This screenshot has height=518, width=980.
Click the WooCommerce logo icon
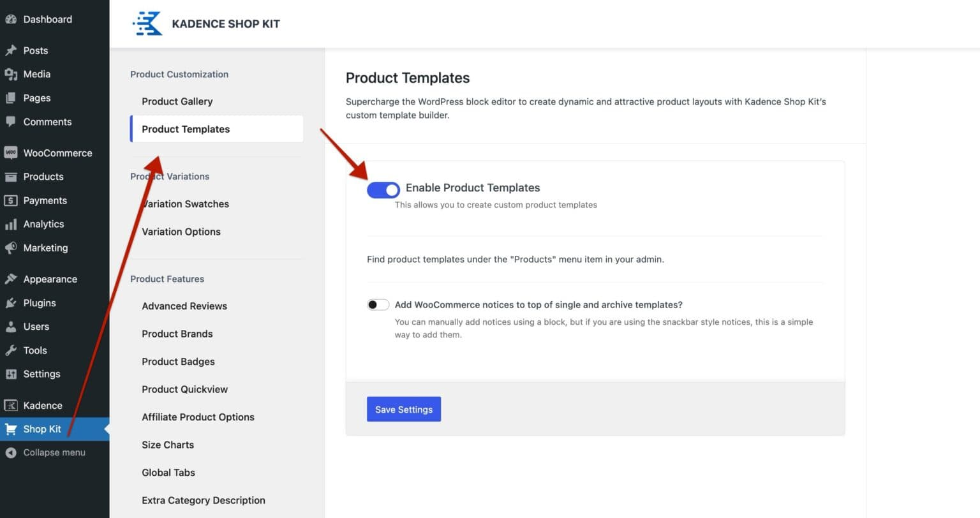11,153
